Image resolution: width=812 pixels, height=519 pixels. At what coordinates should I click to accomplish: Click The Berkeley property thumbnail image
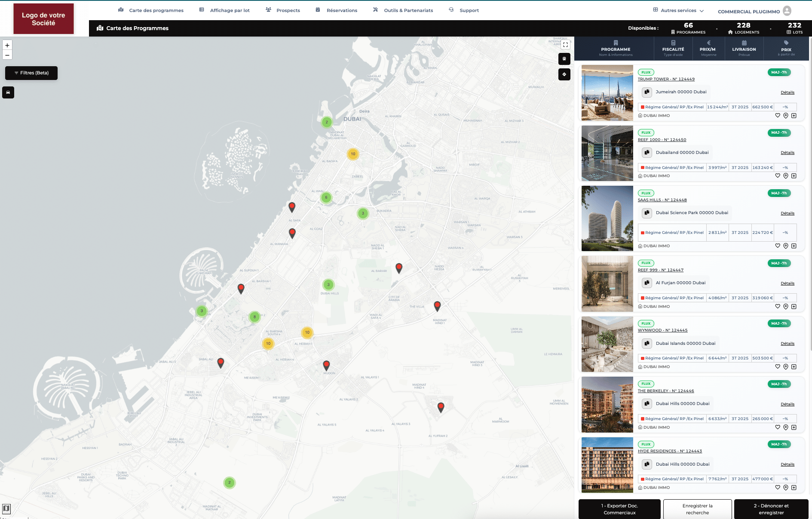coord(607,405)
